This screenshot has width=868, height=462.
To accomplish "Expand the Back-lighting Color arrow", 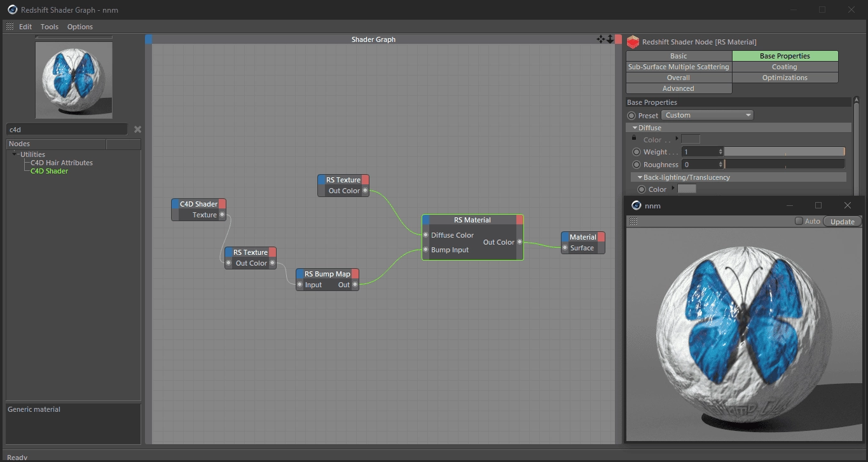I will 673,189.
